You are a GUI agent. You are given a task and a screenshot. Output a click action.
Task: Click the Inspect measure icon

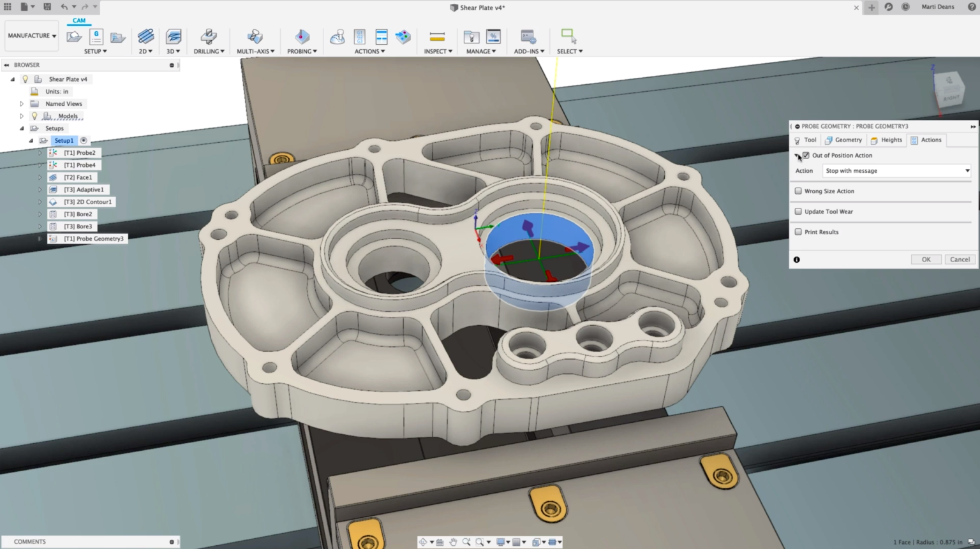click(437, 37)
